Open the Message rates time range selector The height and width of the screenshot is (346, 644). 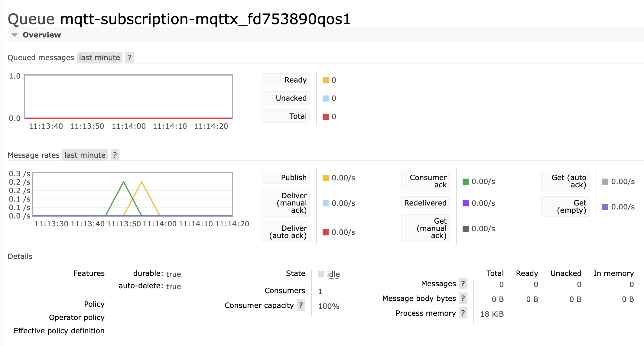(85, 155)
